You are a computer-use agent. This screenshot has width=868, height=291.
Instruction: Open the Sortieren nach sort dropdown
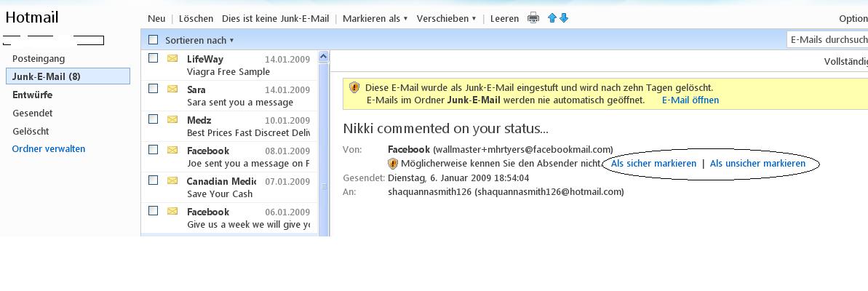tap(199, 40)
